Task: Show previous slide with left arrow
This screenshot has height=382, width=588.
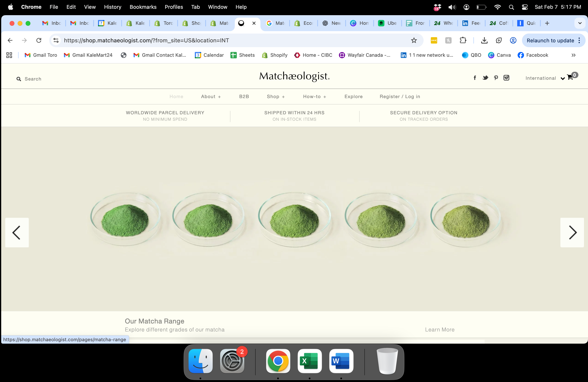Action: pyautogui.click(x=17, y=233)
